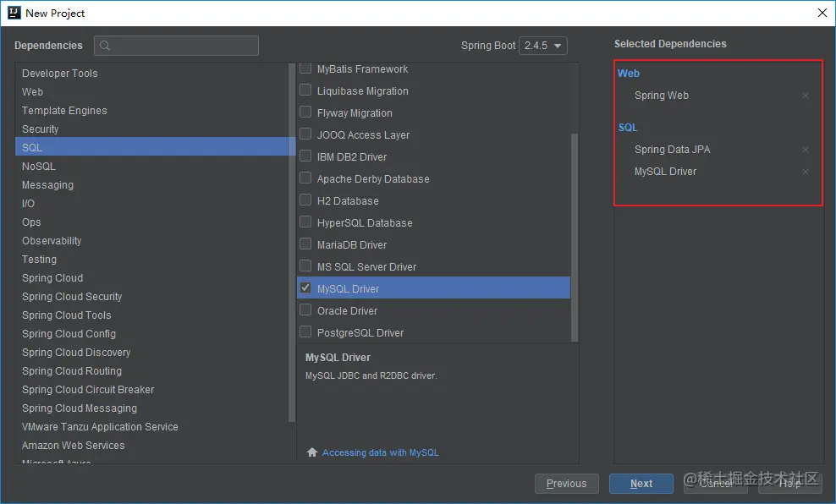Click the dependency list vertical scrollbar

click(575, 237)
